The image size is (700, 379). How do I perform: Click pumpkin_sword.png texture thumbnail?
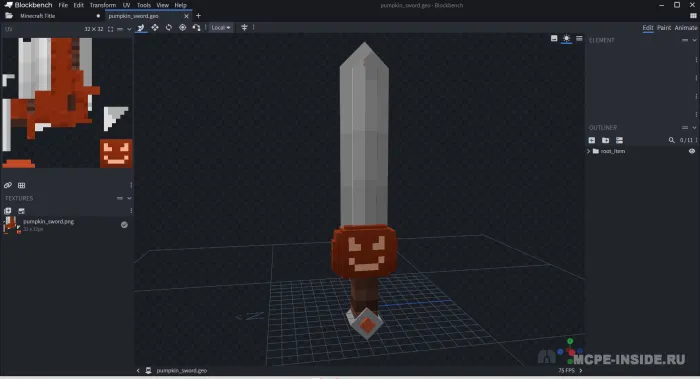point(10,225)
